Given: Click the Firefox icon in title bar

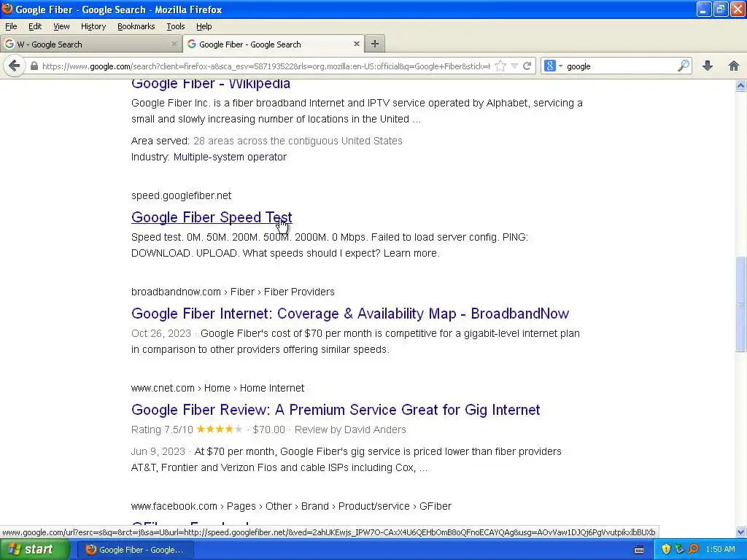Looking at the screenshot, I should 7,9.
